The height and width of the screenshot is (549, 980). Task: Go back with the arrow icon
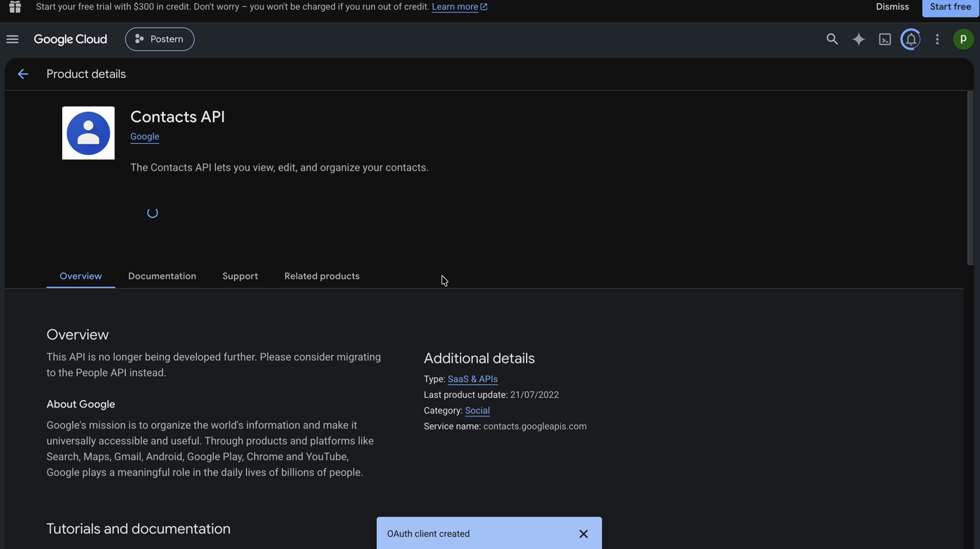pos(23,74)
